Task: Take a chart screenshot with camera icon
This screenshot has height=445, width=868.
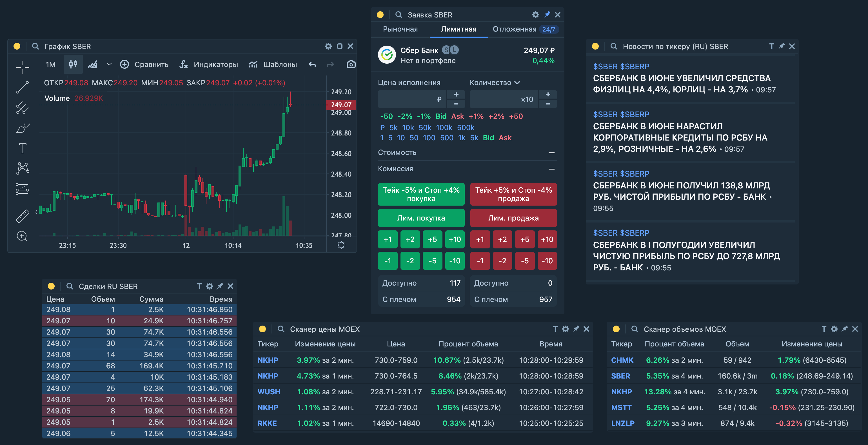Action: [x=351, y=64]
